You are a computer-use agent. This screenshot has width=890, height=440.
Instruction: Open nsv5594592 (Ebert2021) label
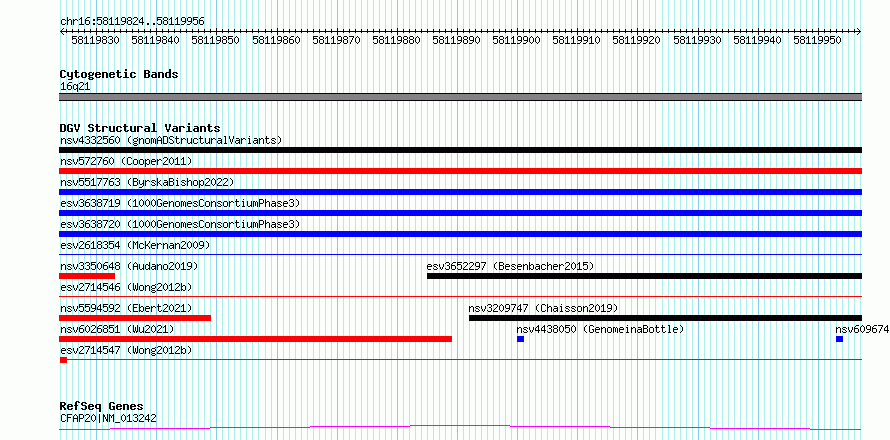(x=126, y=308)
